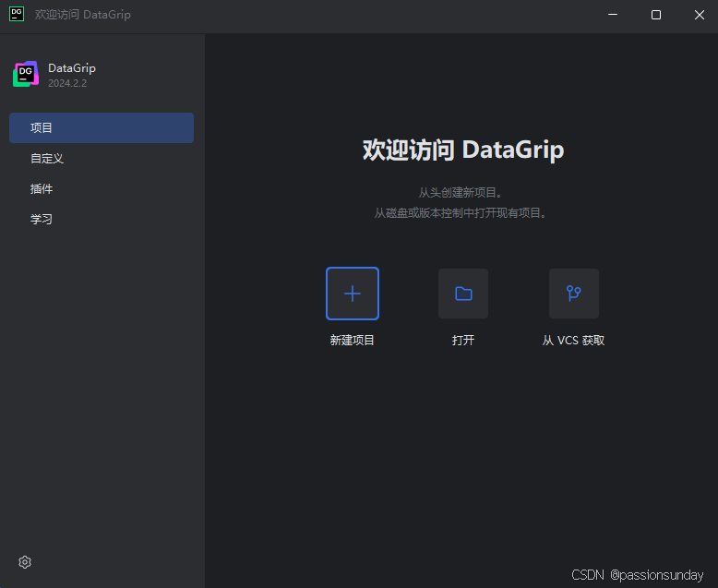Viewport: 718px width, 588px height.
Task: Click the 从磁盘或版本控制中打开现有项目 text
Action: (x=461, y=213)
